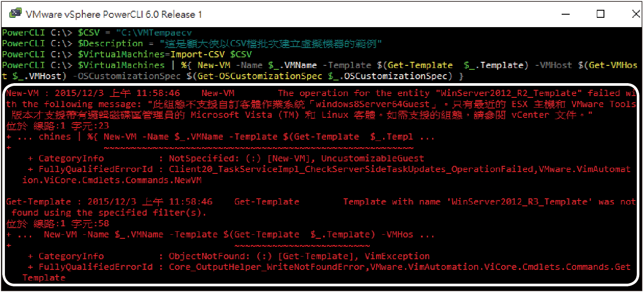Click the UncustomizableGuest category info

(373, 158)
